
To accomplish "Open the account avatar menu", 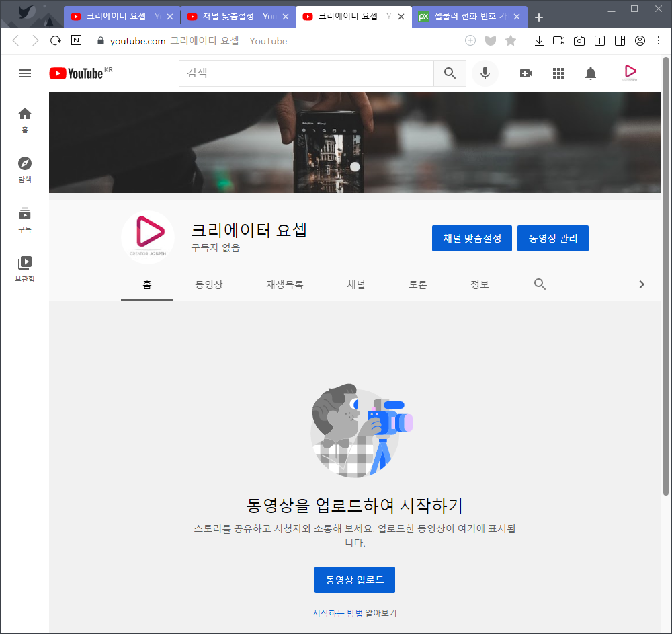I will [x=630, y=73].
